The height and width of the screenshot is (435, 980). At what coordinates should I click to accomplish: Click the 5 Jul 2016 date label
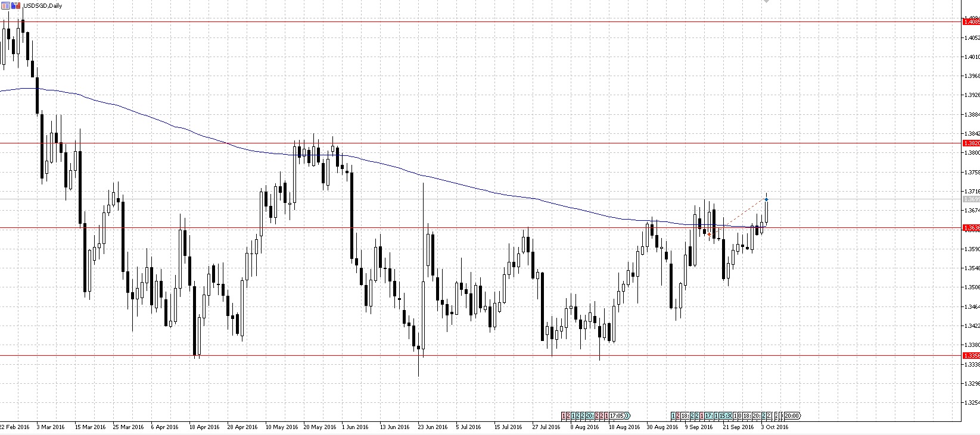click(x=470, y=427)
